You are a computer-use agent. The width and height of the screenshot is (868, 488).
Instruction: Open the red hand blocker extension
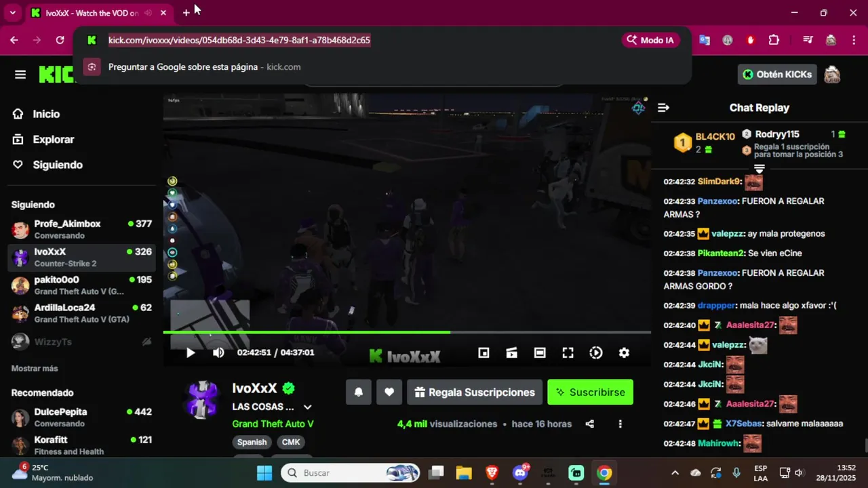pyautogui.click(x=750, y=40)
